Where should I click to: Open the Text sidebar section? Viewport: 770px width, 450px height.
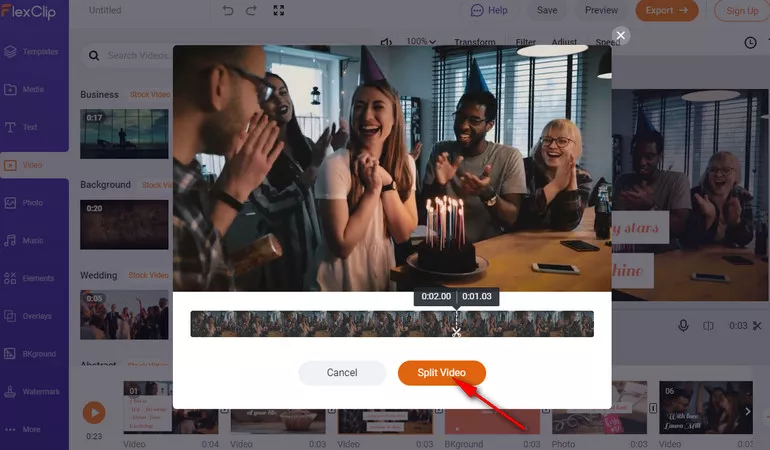tap(21, 127)
